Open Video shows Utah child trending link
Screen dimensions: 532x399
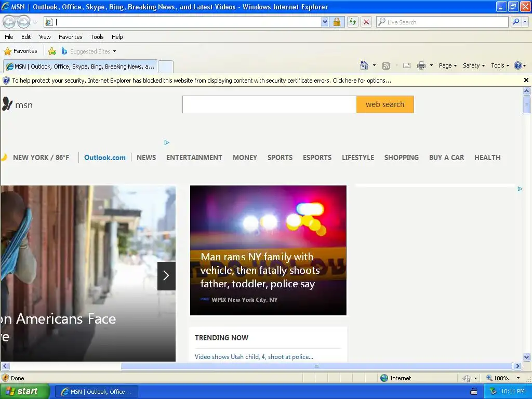[254, 356]
